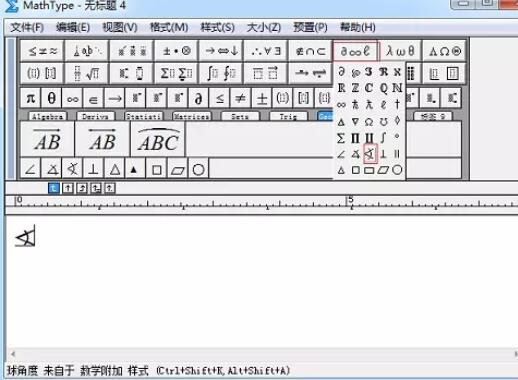Image resolution: width=518 pixels, height=380 pixels.
Task: Open the 文件(F) menu
Action: click(27, 27)
